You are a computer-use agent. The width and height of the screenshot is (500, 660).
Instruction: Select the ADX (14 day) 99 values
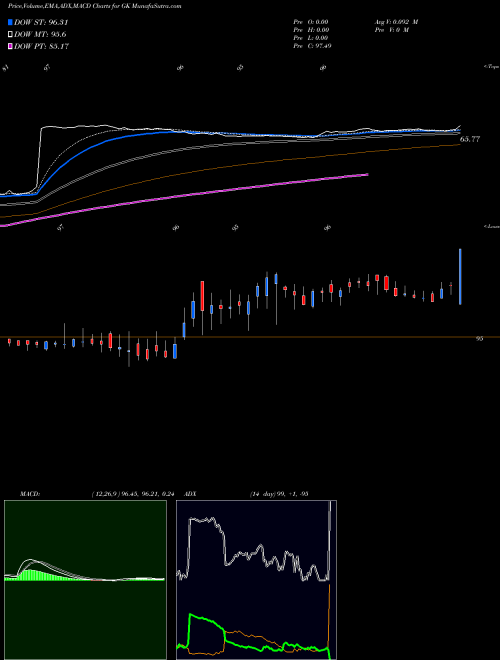click(279, 494)
